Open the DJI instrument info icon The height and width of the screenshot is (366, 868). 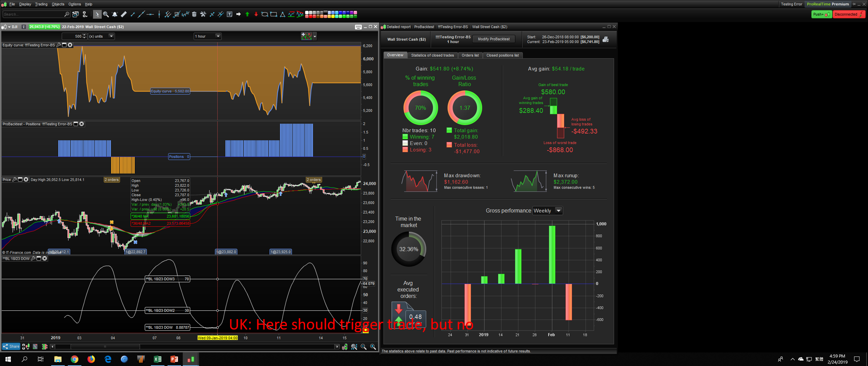(x=23, y=27)
